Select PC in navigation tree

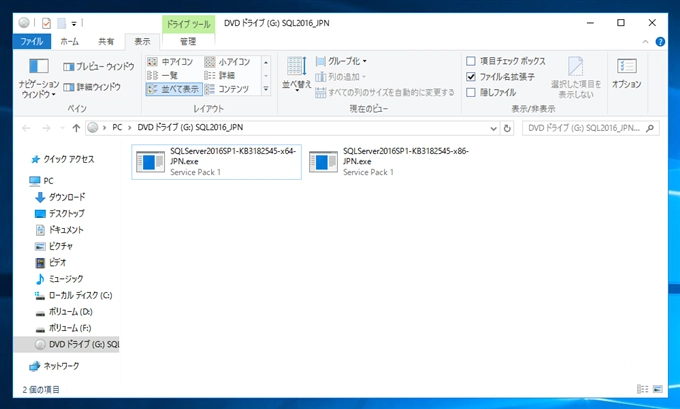tap(42, 181)
